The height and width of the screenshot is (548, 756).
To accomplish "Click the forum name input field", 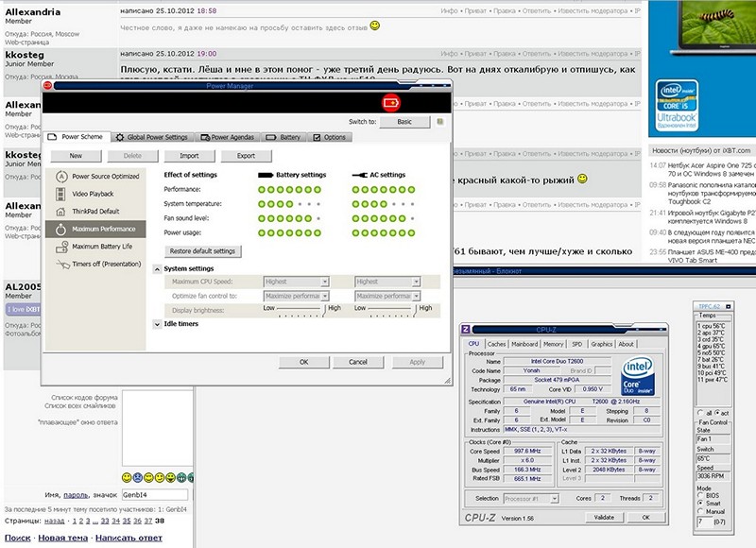I will tap(155, 494).
